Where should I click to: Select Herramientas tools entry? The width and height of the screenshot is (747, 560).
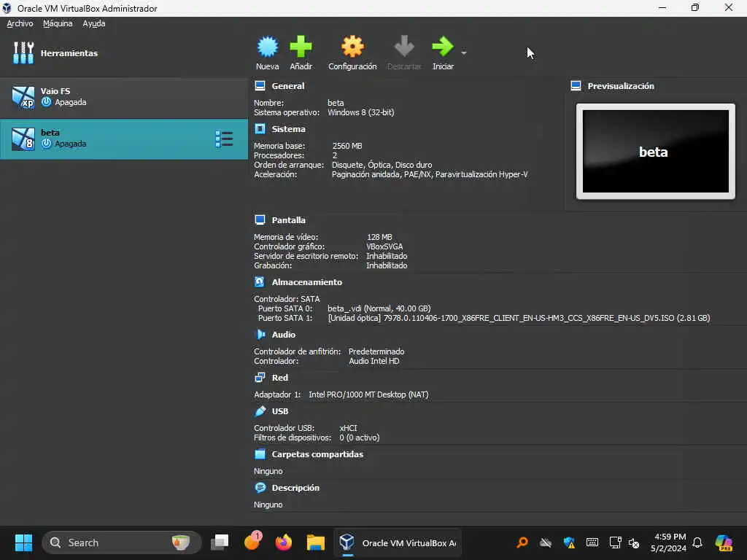(124, 52)
